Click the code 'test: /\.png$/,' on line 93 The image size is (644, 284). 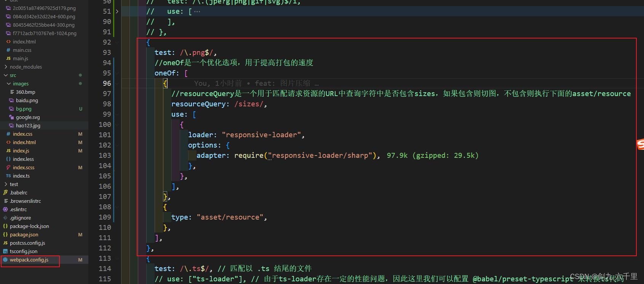click(x=186, y=52)
